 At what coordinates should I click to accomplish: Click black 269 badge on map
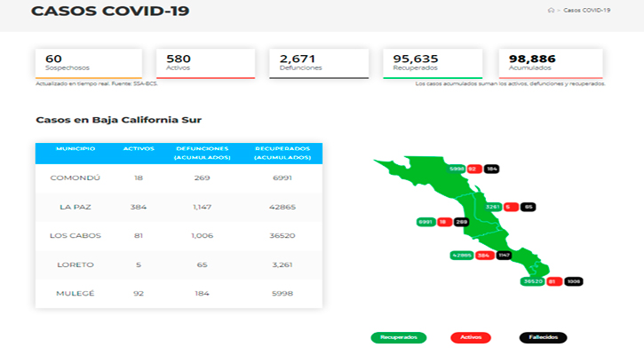pos(461,222)
